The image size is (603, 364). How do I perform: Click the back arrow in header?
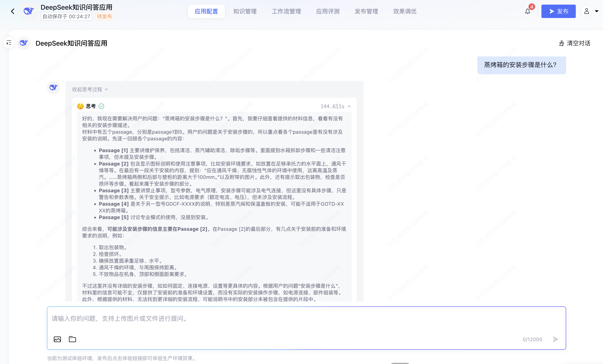pyautogui.click(x=13, y=11)
